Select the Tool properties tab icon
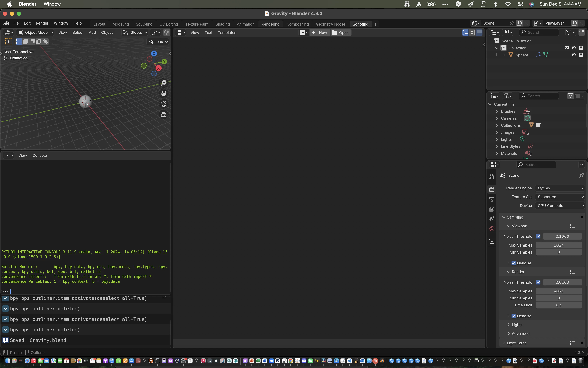The image size is (588, 368). point(492,177)
